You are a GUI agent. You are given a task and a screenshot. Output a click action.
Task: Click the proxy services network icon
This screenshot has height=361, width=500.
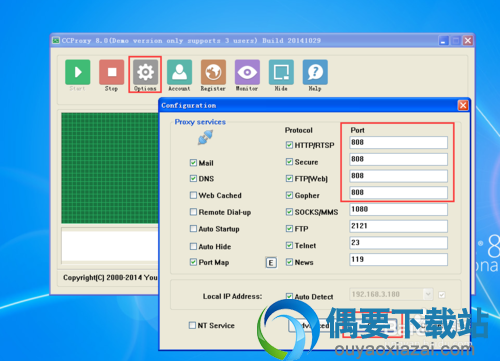[205, 137]
